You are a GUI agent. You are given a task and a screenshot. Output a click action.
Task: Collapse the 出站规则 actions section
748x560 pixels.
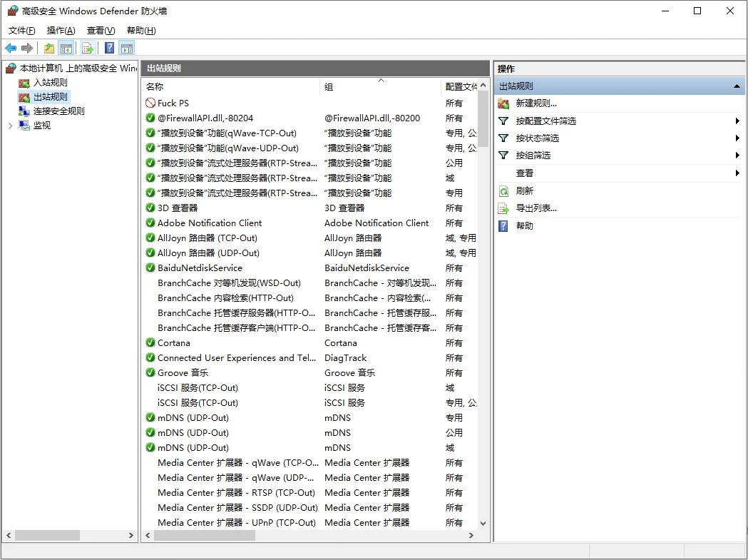tap(737, 86)
